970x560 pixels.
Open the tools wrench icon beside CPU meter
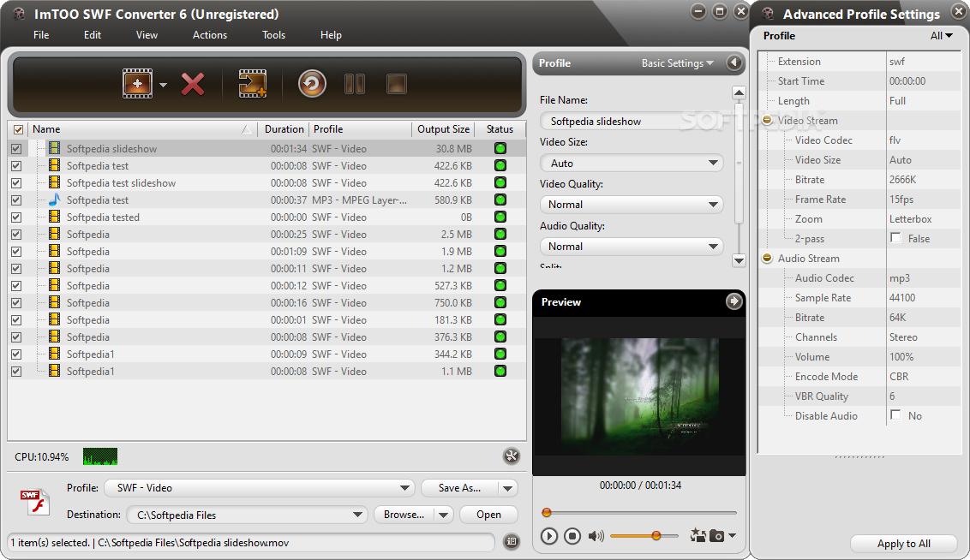click(x=511, y=456)
